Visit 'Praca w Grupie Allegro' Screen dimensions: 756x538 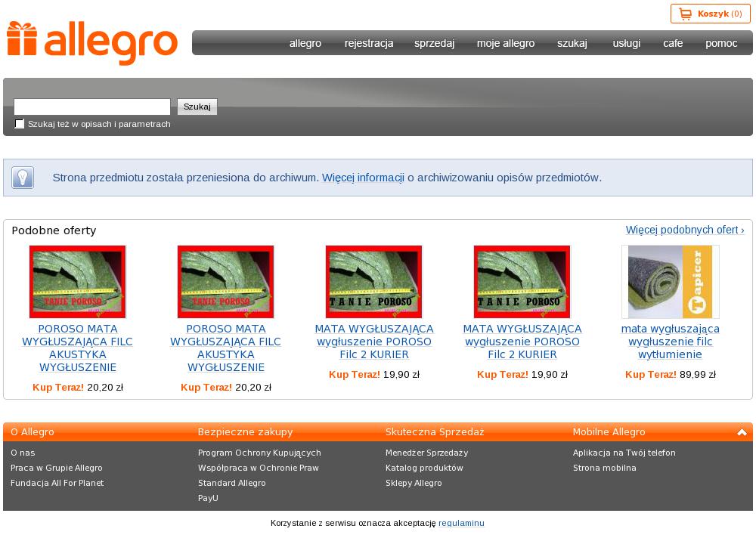point(57,468)
